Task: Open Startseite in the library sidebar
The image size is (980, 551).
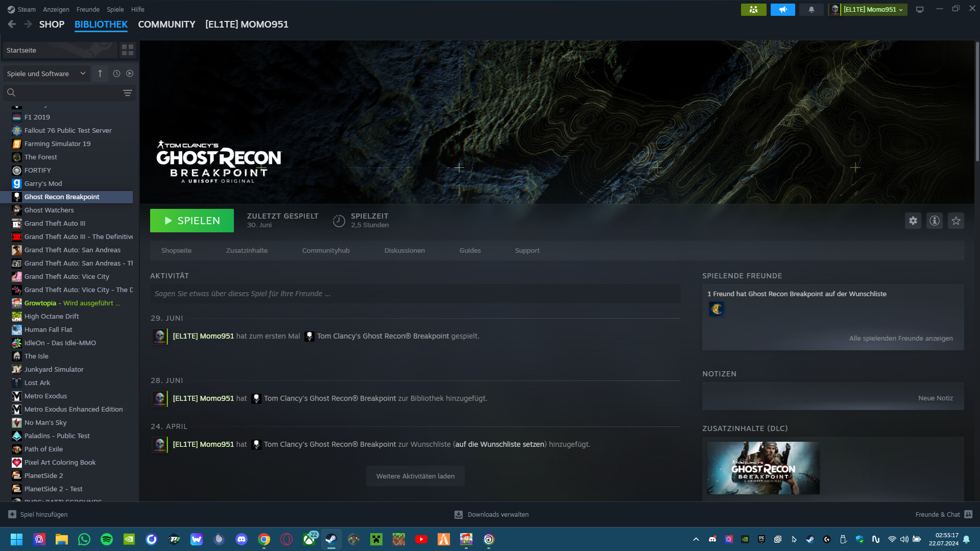Action: (60, 50)
